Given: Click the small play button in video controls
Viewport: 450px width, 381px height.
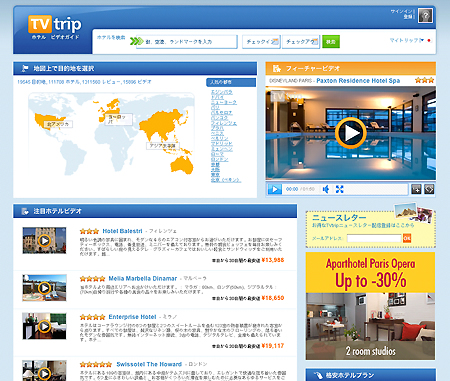Looking at the screenshot, I should click(275, 189).
